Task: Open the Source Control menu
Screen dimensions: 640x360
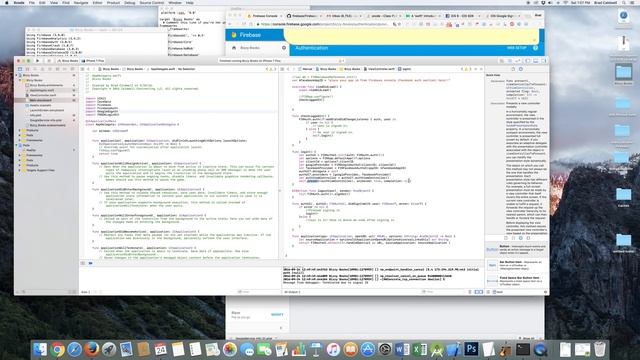Action: coord(151,2)
